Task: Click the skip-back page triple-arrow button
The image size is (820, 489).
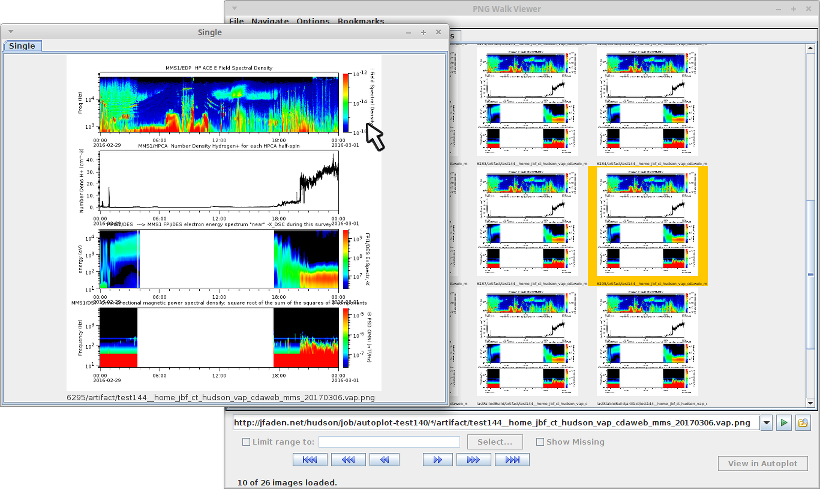Action: click(346, 460)
